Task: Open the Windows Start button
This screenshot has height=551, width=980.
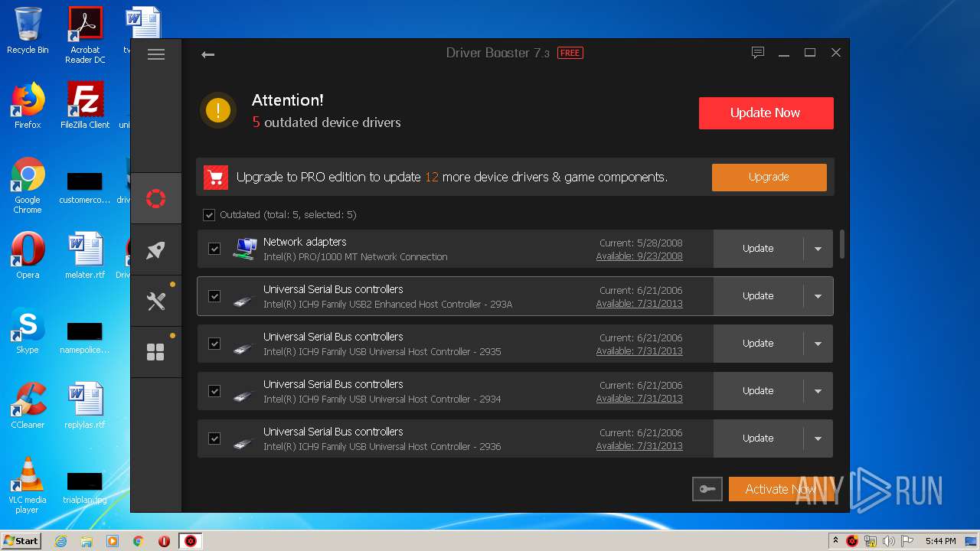Action: [x=21, y=541]
